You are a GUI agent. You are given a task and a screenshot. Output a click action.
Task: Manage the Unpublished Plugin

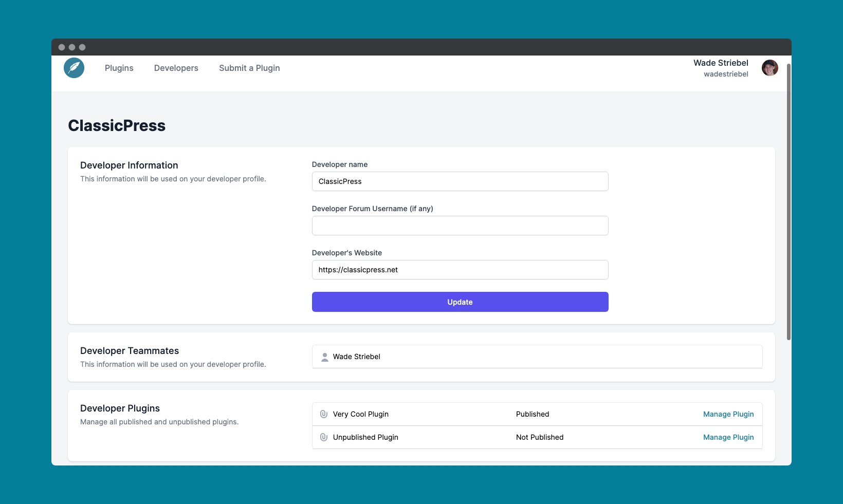(x=728, y=437)
